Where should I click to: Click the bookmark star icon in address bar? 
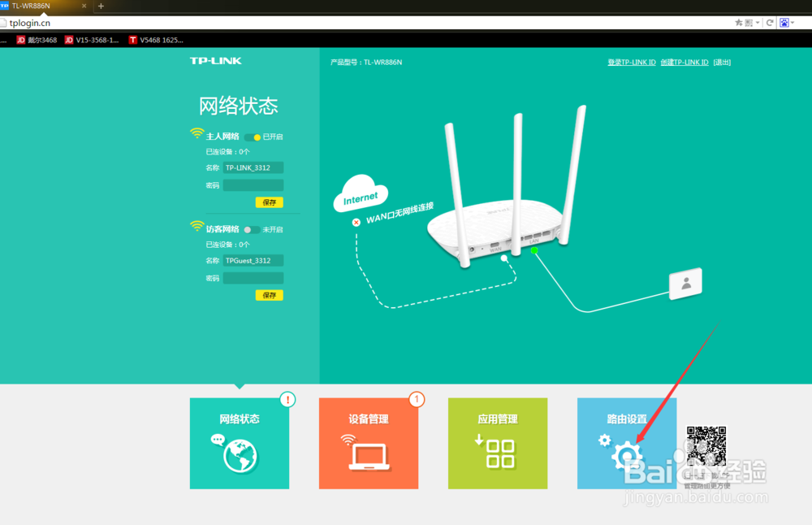[x=738, y=22]
